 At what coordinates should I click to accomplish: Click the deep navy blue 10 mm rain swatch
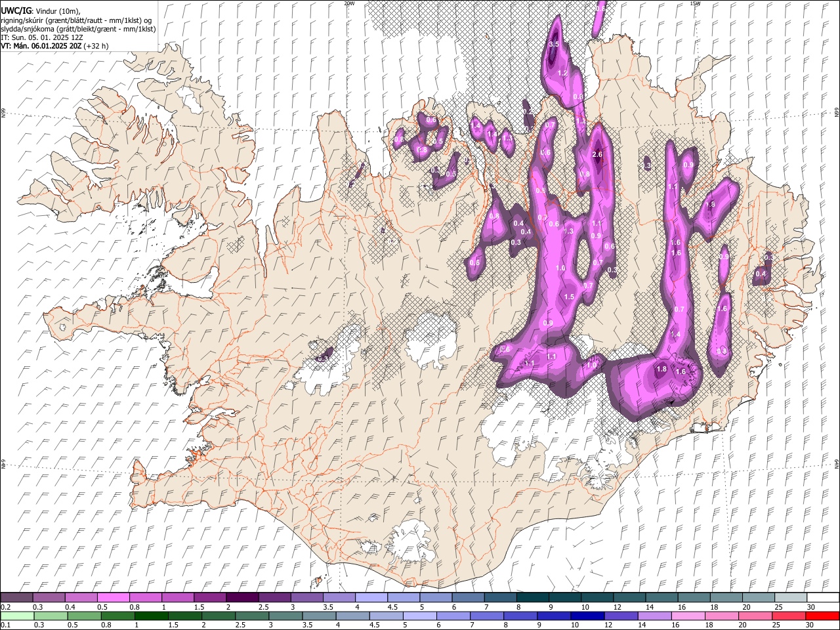click(587, 616)
